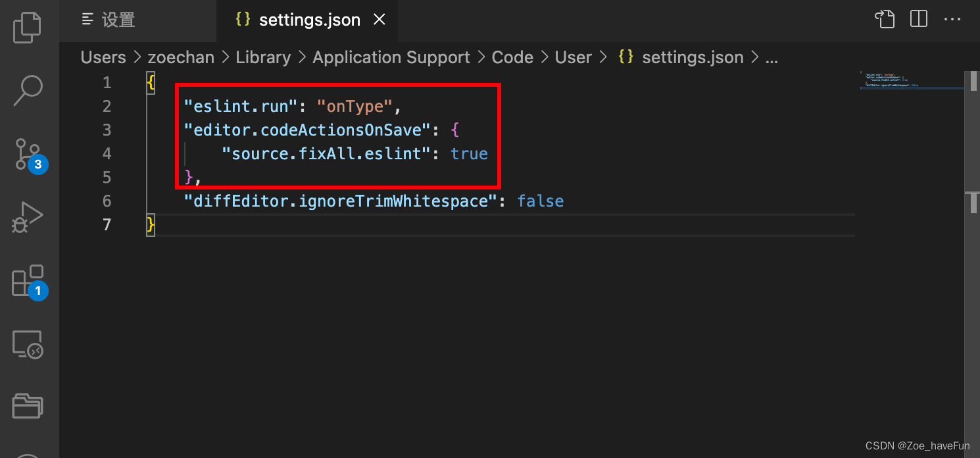Open the Run and Debug panel
The width and height of the screenshot is (980, 458).
[x=27, y=216]
